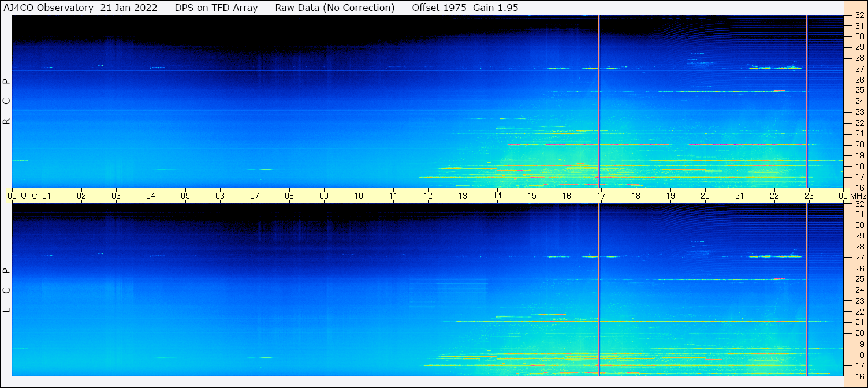Click the 32 MHz label on RCP frequency scale
Screen dimensions: 868x388
click(x=859, y=16)
